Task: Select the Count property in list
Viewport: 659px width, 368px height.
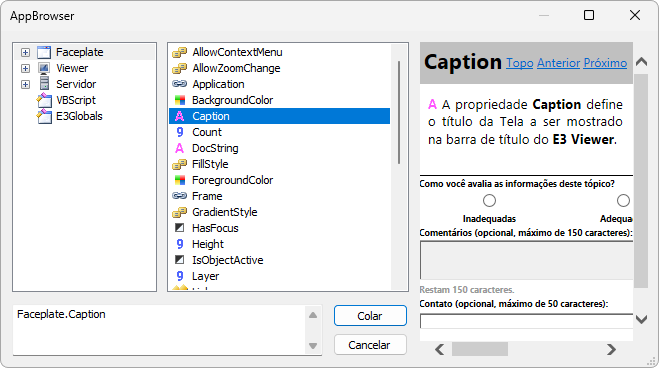Action: (207, 132)
